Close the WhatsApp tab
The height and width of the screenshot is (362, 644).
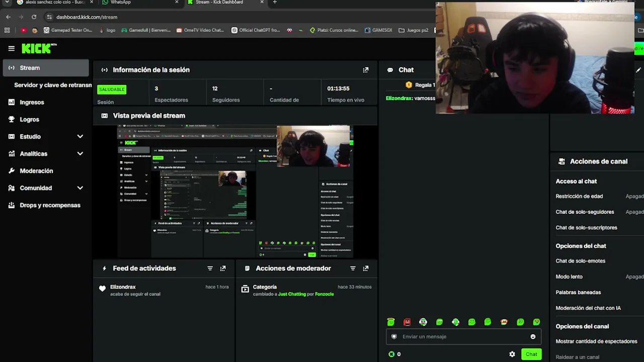tap(177, 3)
